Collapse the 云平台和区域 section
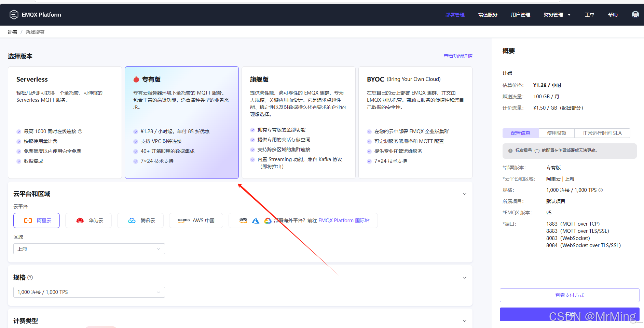644x328 pixels. pos(465,194)
